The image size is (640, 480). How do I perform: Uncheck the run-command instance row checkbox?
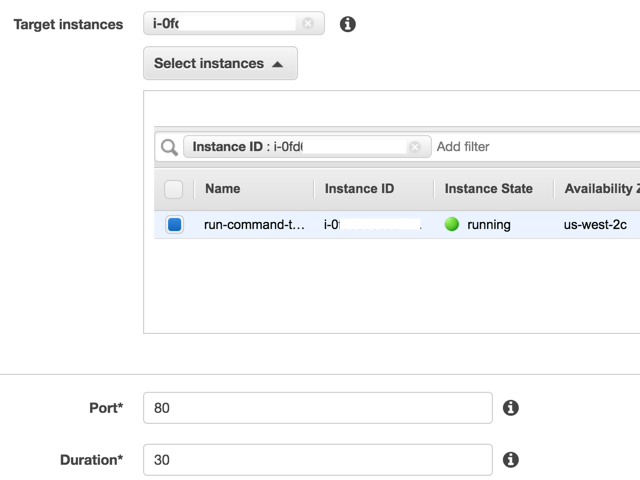175,225
